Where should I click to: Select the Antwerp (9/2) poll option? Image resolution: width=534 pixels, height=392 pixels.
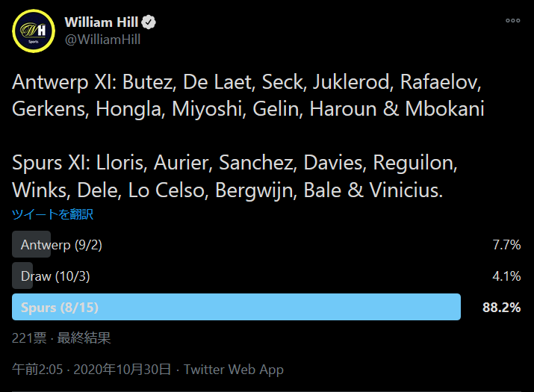(60, 245)
